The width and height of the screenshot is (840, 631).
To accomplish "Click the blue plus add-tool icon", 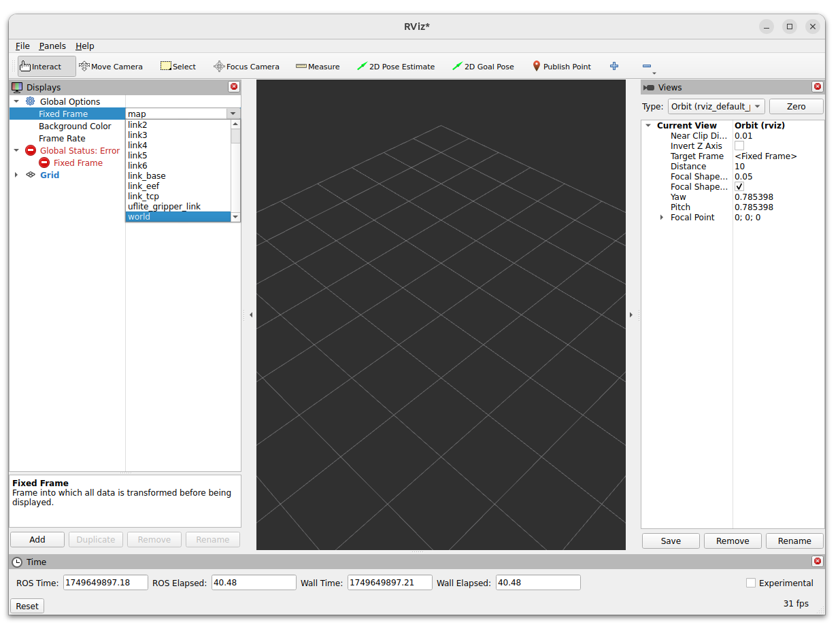I will [614, 66].
